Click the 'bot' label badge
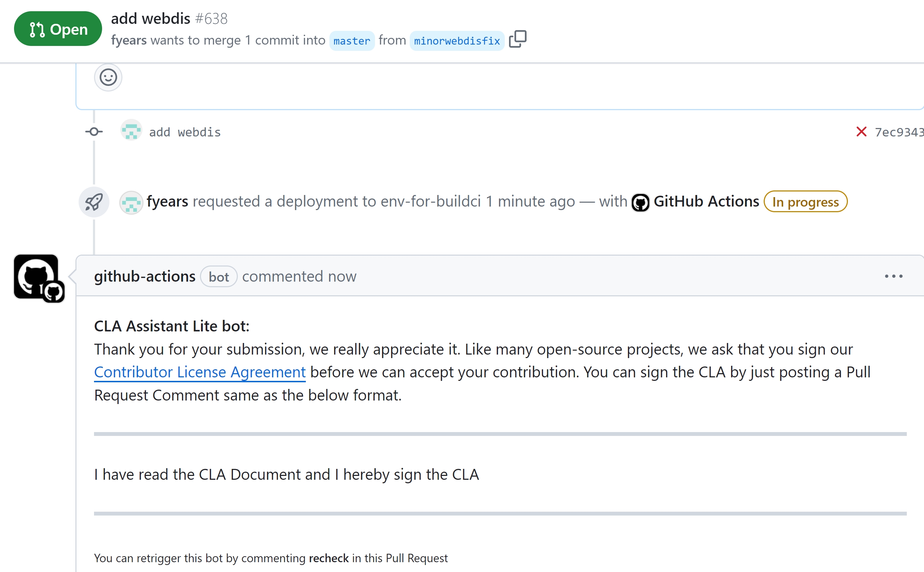924x572 pixels. (219, 277)
